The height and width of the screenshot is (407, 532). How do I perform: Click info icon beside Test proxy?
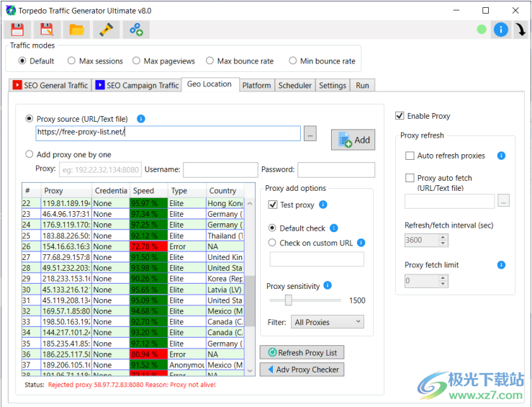point(323,205)
